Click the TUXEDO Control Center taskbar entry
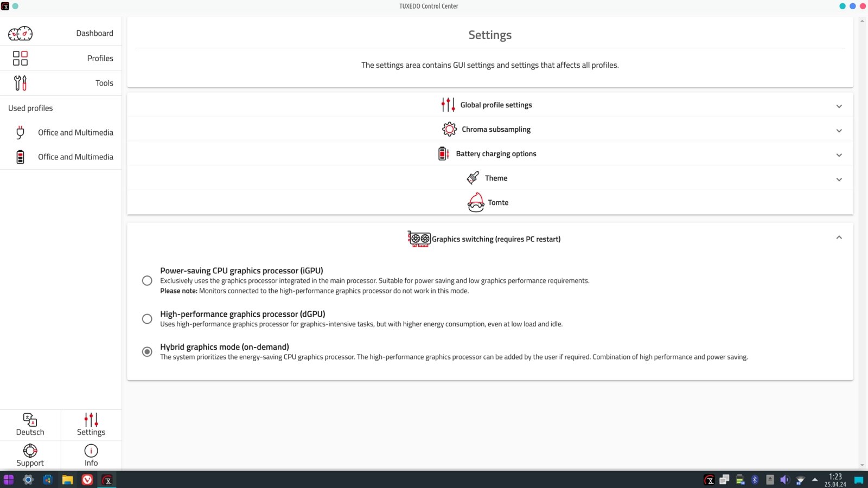 coord(107,480)
